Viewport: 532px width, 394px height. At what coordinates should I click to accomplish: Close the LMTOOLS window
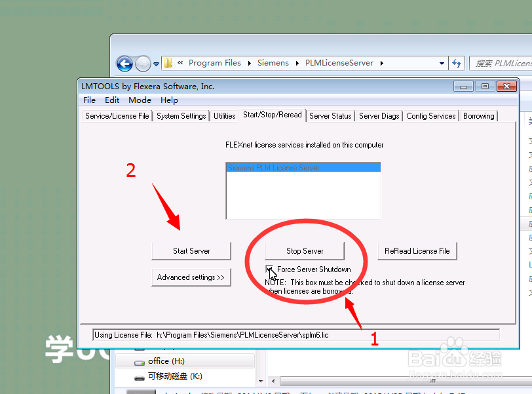pyautogui.click(x=506, y=87)
